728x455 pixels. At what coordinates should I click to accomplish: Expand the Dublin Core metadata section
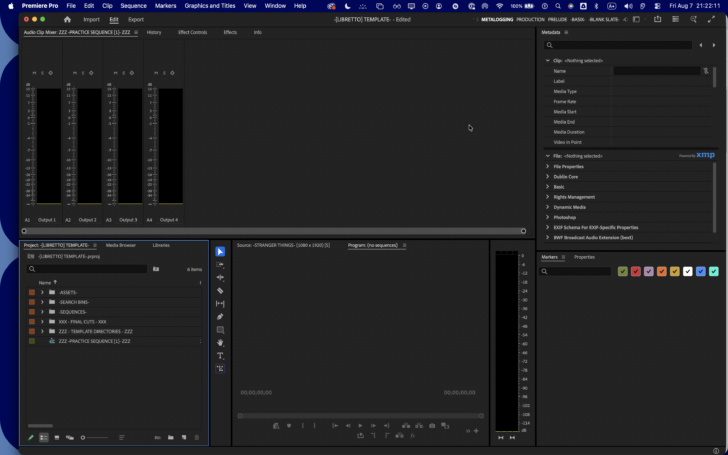(x=547, y=176)
